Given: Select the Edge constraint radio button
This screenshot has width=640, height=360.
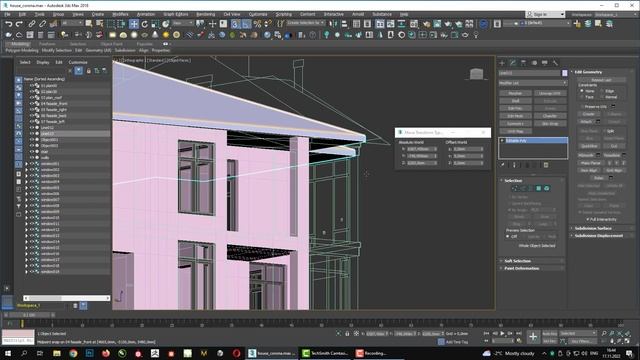Looking at the screenshot, I should tap(602, 91).
